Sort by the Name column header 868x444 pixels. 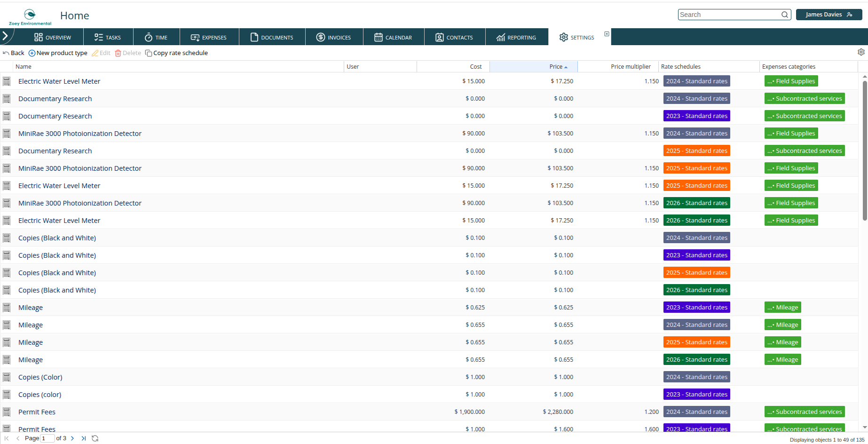click(179, 67)
